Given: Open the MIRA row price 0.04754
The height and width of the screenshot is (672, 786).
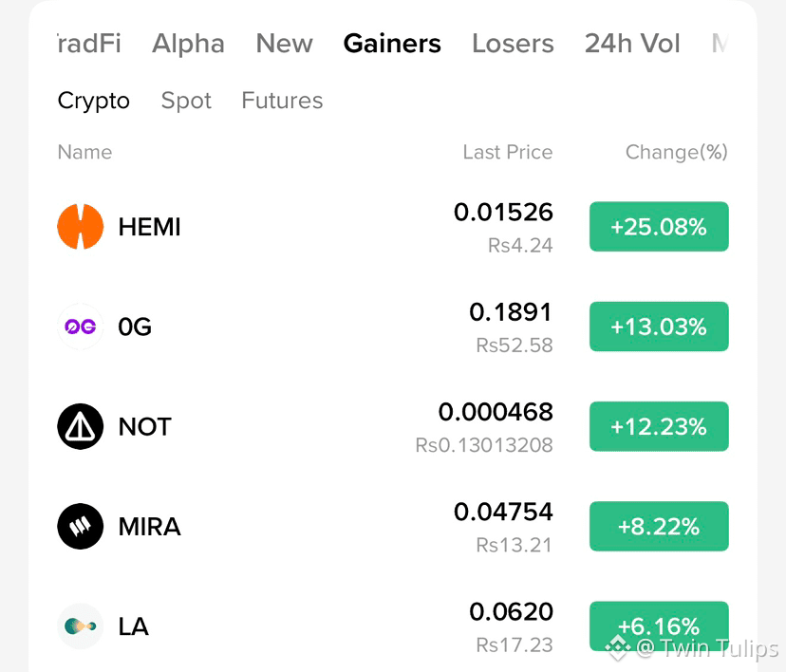Looking at the screenshot, I should pyautogui.click(x=503, y=513).
